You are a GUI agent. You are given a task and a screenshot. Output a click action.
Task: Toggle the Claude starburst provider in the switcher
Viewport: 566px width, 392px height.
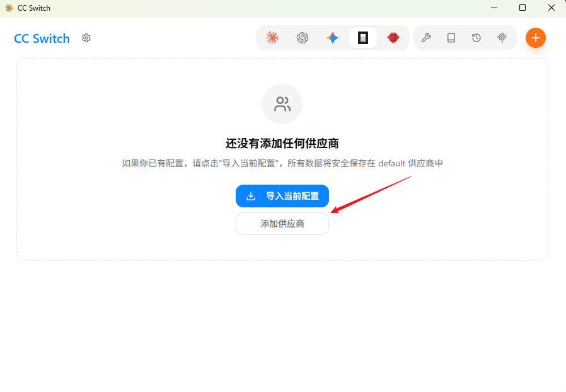[x=271, y=38]
